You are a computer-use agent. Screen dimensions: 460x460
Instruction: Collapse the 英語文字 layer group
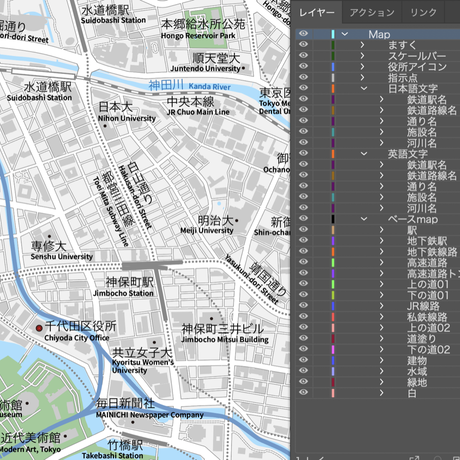(x=364, y=154)
